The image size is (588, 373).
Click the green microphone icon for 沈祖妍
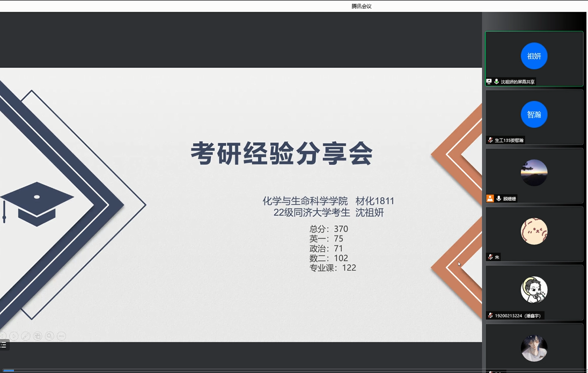[496, 82]
